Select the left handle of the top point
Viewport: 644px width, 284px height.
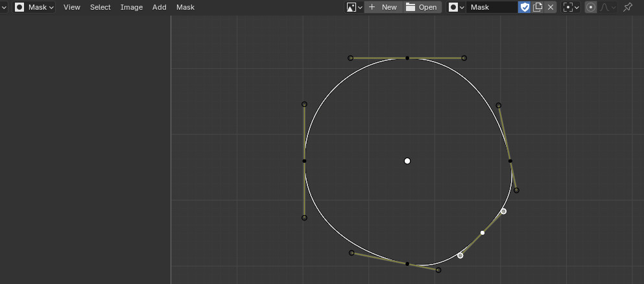click(x=350, y=58)
